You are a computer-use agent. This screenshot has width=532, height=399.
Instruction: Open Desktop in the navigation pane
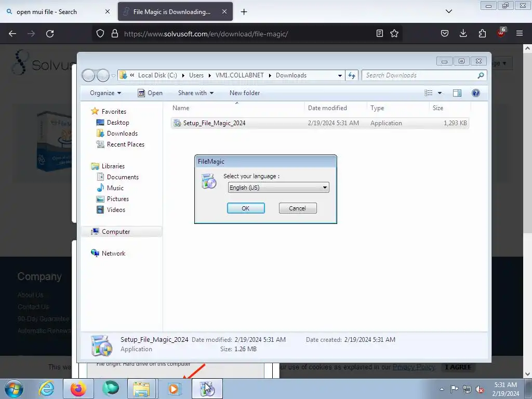[118, 123]
